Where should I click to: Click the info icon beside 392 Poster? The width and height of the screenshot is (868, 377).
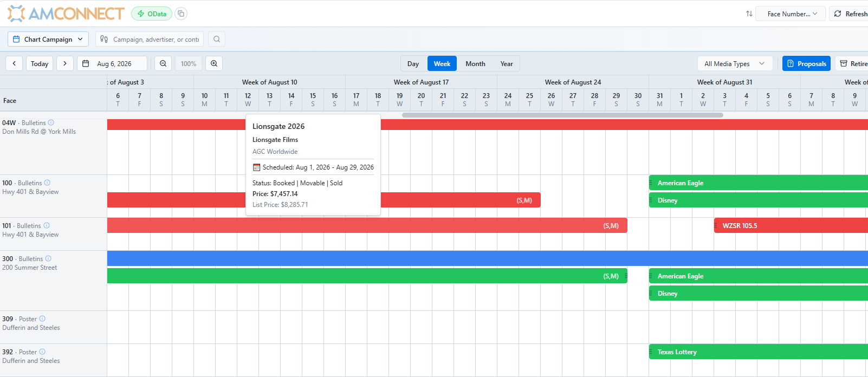tap(42, 352)
